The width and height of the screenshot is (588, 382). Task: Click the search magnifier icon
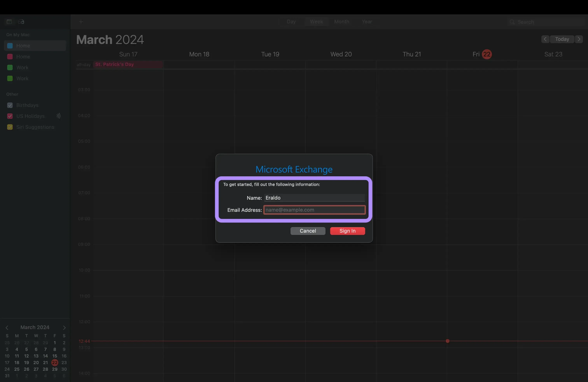coord(512,22)
